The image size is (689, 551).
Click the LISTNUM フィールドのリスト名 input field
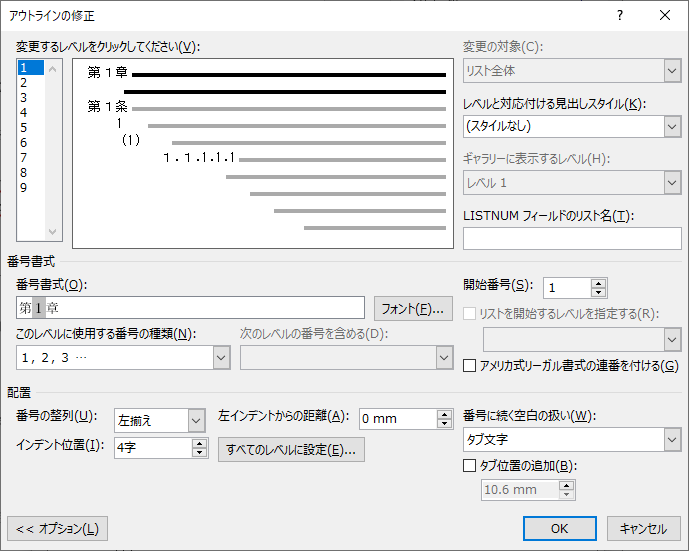pyautogui.click(x=572, y=238)
